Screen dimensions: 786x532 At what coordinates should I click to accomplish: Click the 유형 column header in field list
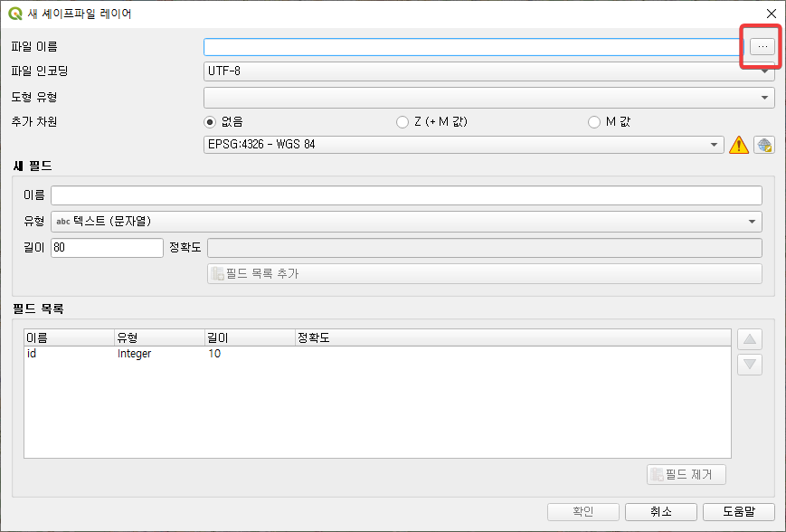159,337
